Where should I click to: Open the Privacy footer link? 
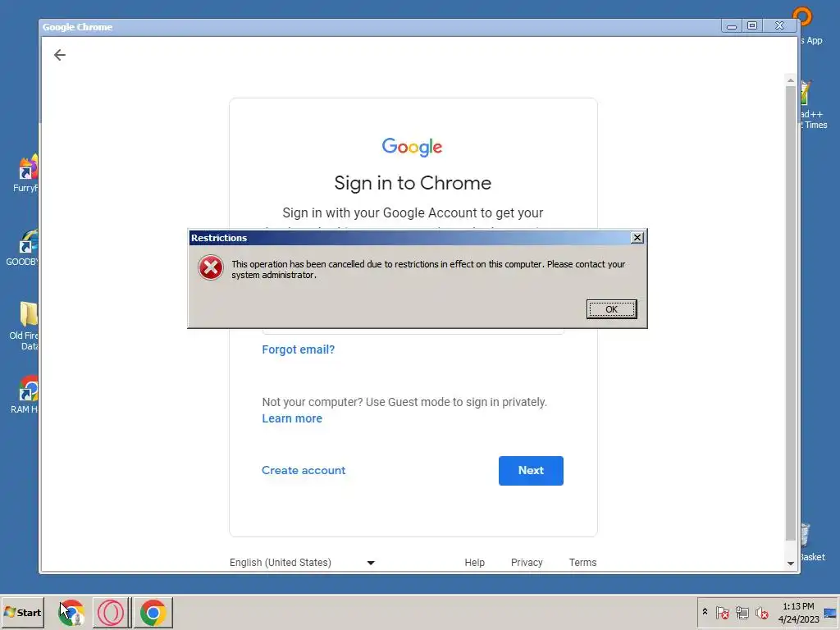[526, 563]
